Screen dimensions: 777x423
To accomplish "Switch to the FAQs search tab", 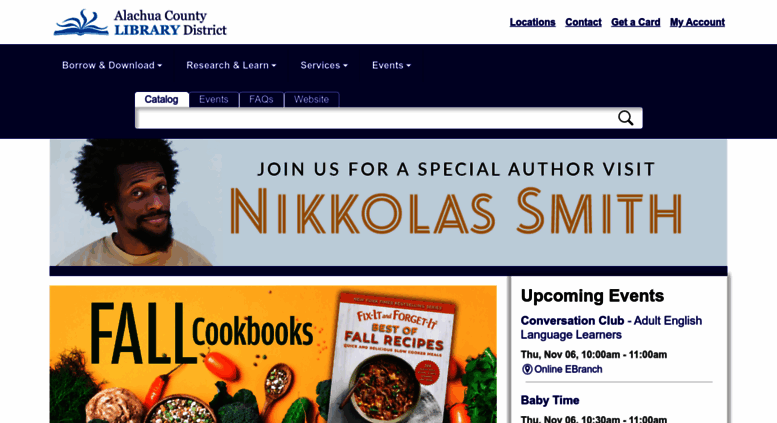I will pos(261,99).
